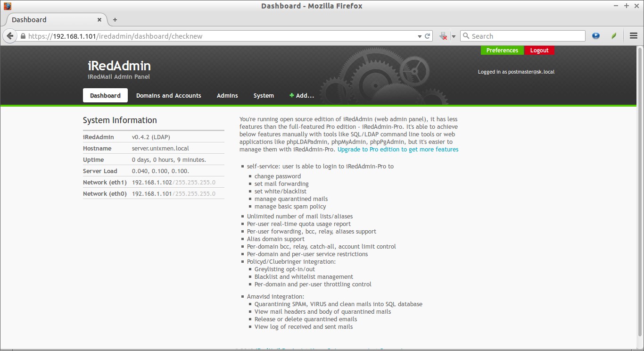Open a new tab with plus icon
644x351 pixels.
click(x=115, y=20)
